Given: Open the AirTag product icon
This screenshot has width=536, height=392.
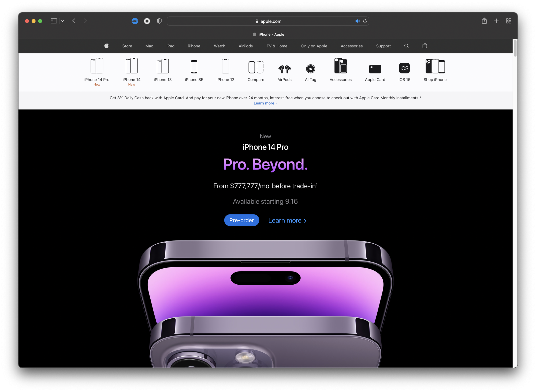Looking at the screenshot, I should pyautogui.click(x=310, y=69).
